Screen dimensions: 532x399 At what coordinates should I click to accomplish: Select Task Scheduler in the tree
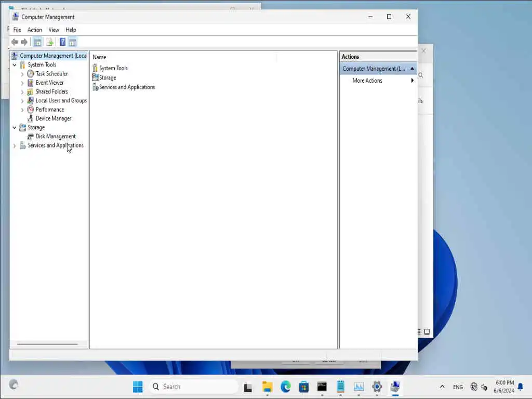(51, 74)
